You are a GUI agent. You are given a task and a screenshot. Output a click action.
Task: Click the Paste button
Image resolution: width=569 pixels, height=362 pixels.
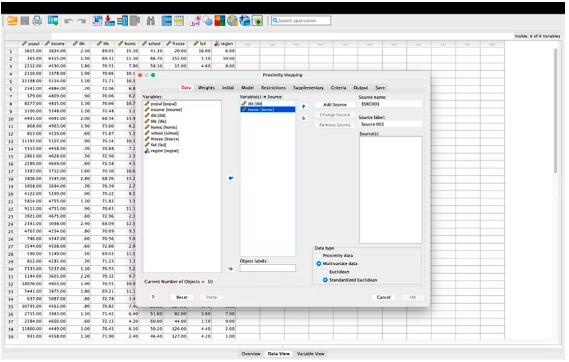211,297
